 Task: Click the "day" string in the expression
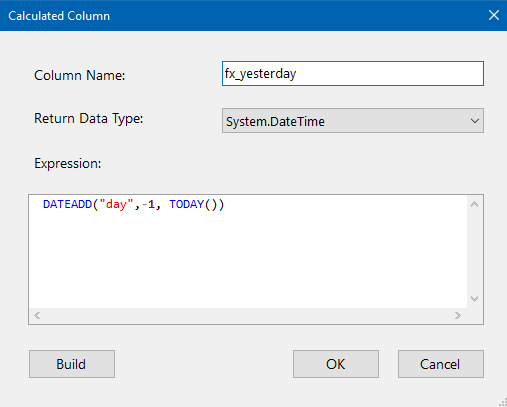click(x=116, y=204)
